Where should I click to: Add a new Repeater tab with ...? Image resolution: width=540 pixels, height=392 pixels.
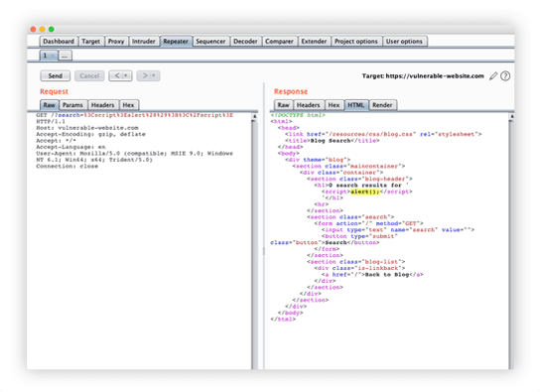[65, 56]
